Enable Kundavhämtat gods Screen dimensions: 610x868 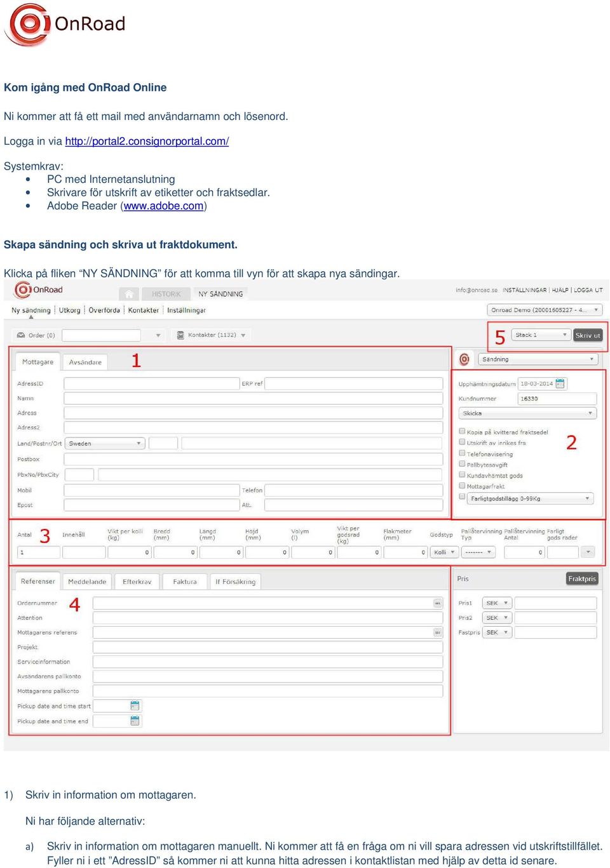[463, 475]
